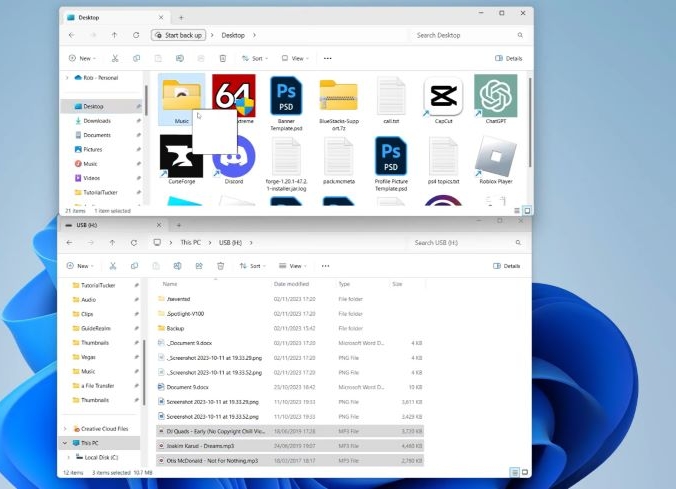Switch Desktop window to large thumbnails view
The image size is (676, 489).
pyautogui.click(x=527, y=210)
